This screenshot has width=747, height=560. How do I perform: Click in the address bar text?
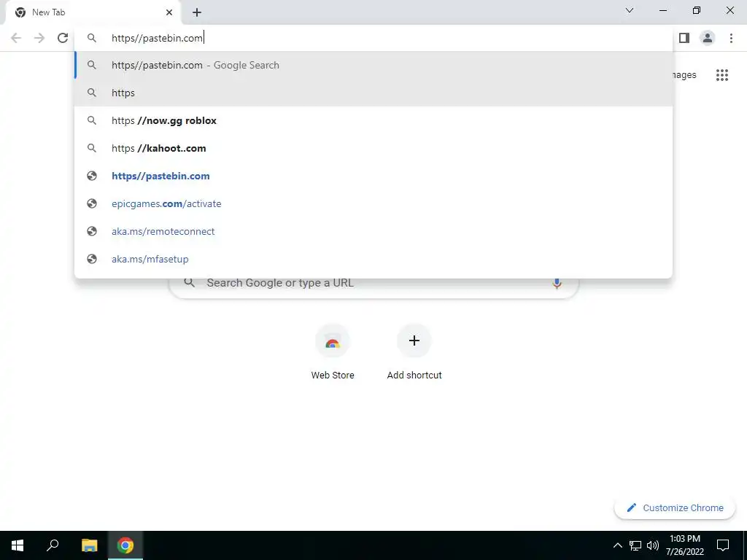tap(158, 38)
